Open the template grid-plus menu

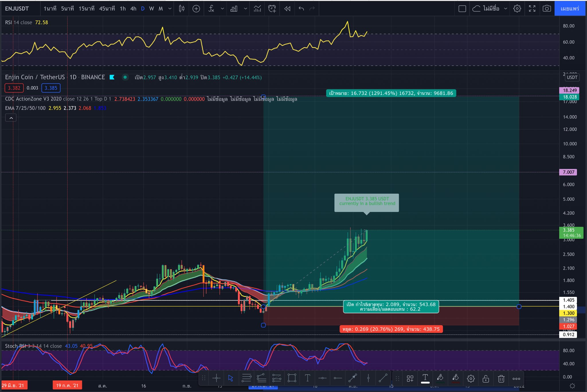point(410,379)
